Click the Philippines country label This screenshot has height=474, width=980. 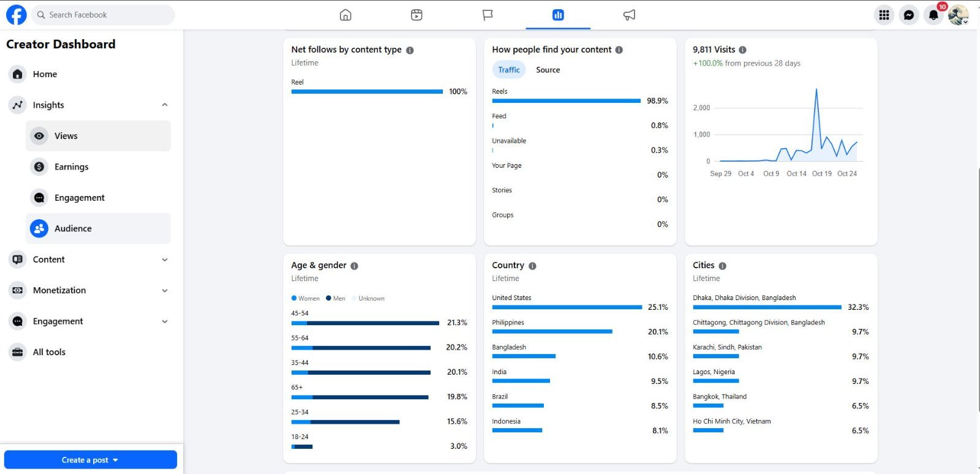[508, 322]
